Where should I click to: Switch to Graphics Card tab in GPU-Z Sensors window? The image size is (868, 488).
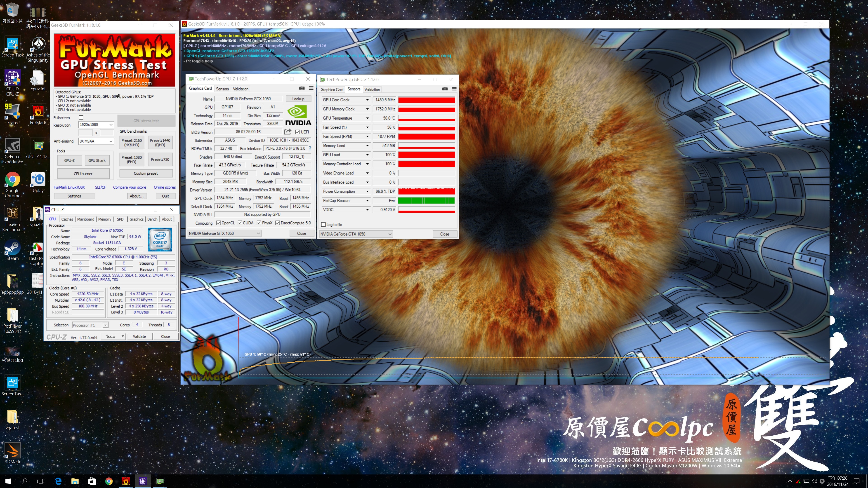[332, 90]
